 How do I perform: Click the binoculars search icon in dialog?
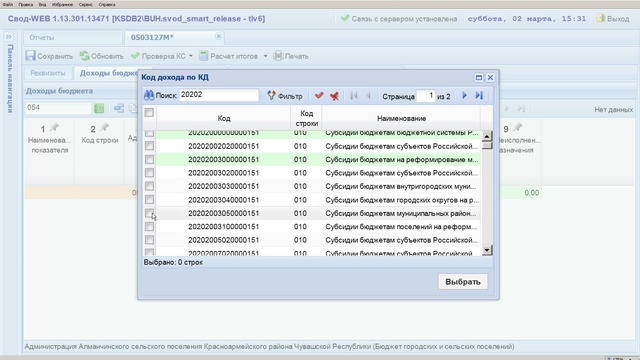[x=149, y=96]
